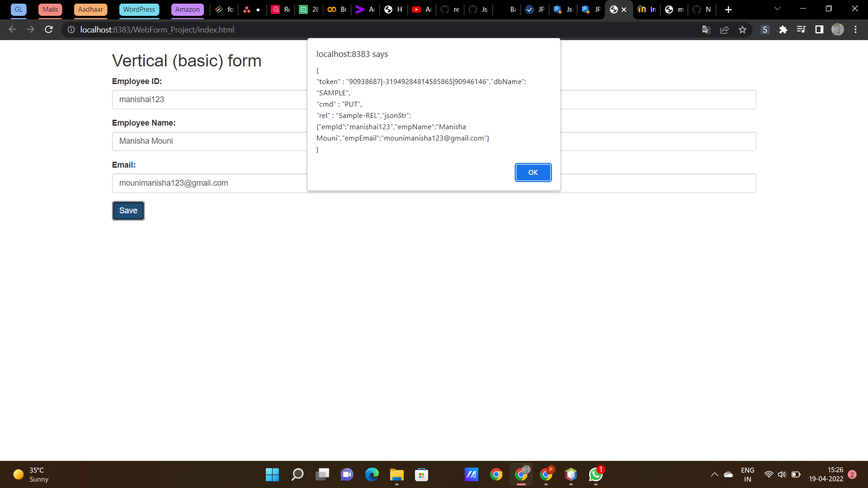
Task: Click the share icon in the browser toolbar
Action: coord(725,29)
